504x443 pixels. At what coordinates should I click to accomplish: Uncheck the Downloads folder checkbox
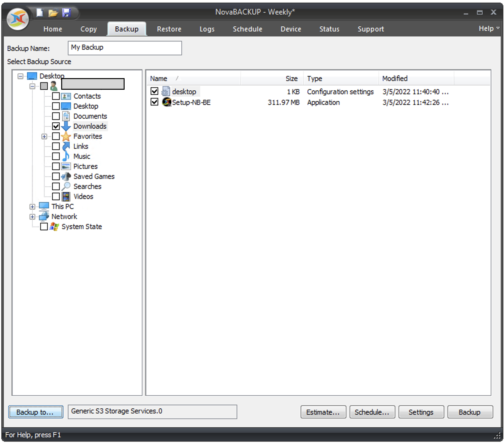56,126
